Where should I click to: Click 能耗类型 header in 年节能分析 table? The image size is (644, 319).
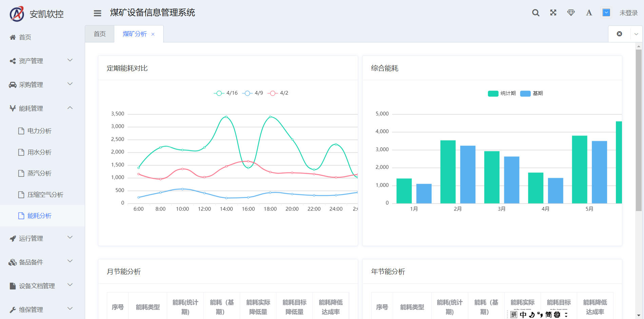coord(412,307)
